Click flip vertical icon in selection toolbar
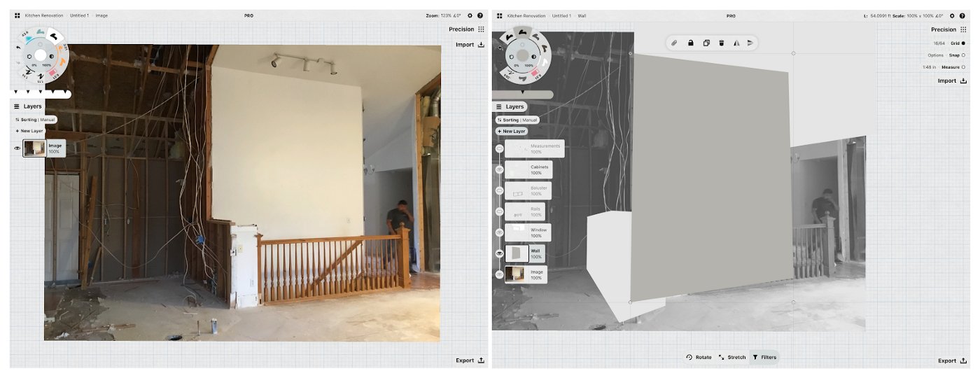980x378 pixels. coord(750,43)
